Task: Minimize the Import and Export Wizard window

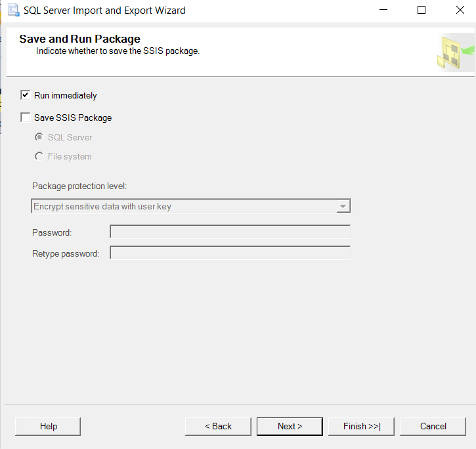Action: 385,11
